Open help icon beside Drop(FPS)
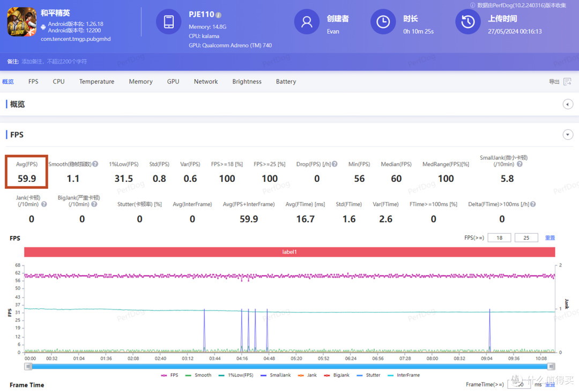 tap(335, 164)
